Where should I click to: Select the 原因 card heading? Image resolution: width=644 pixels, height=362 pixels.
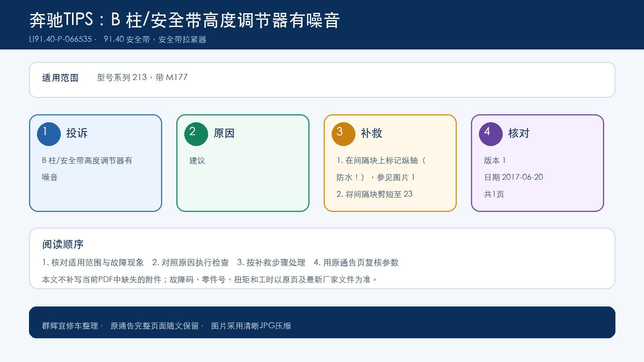tap(224, 133)
